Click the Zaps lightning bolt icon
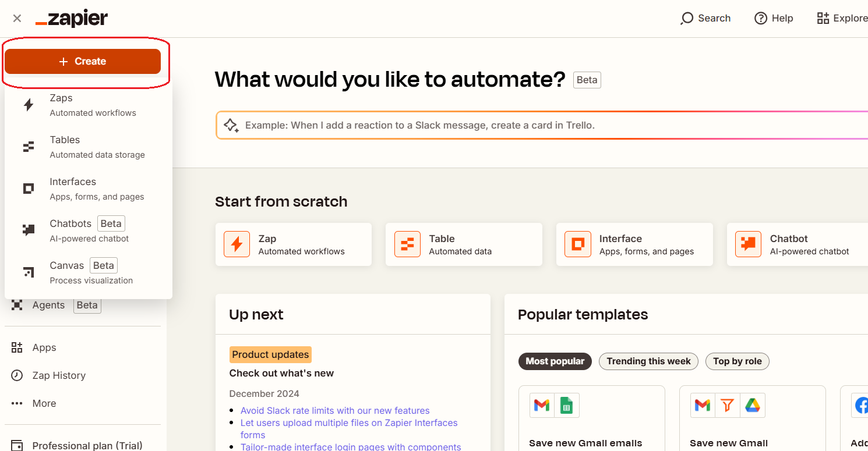 (x=29, y=105)
